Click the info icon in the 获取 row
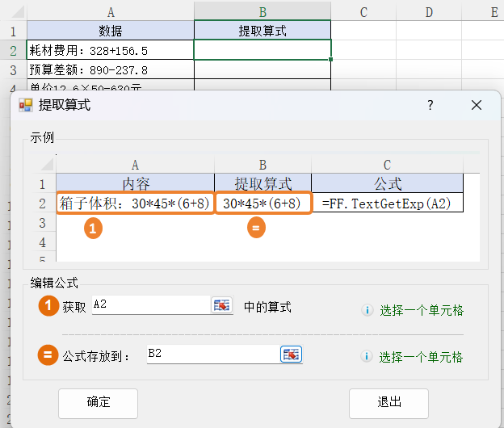This screenshot has width=504, height=428. pos(367,310)
